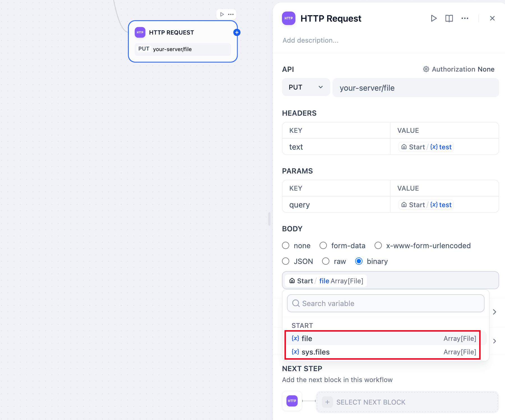Click the Search variable field
The width and height of the screenshot is (505, 420).
point(386,303)
